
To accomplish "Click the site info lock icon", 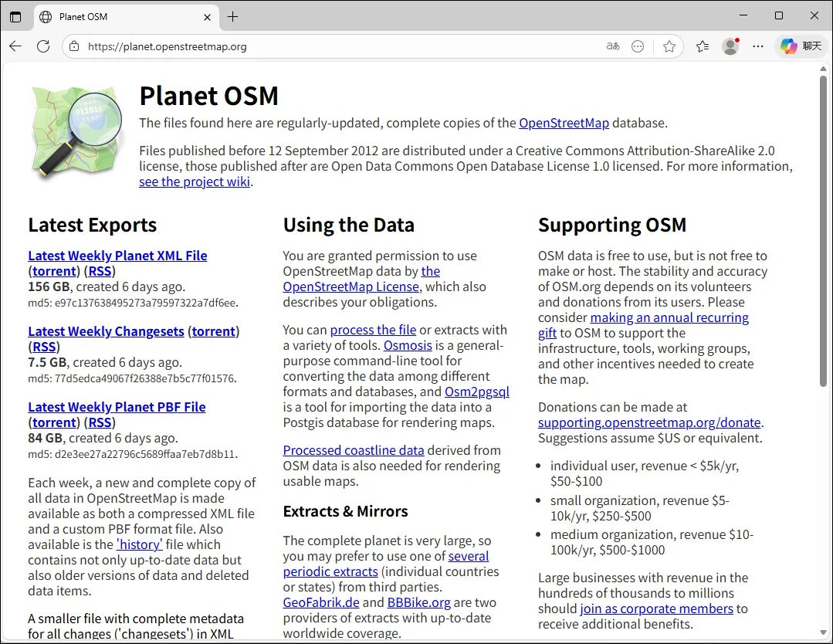I will pos(74,46).
